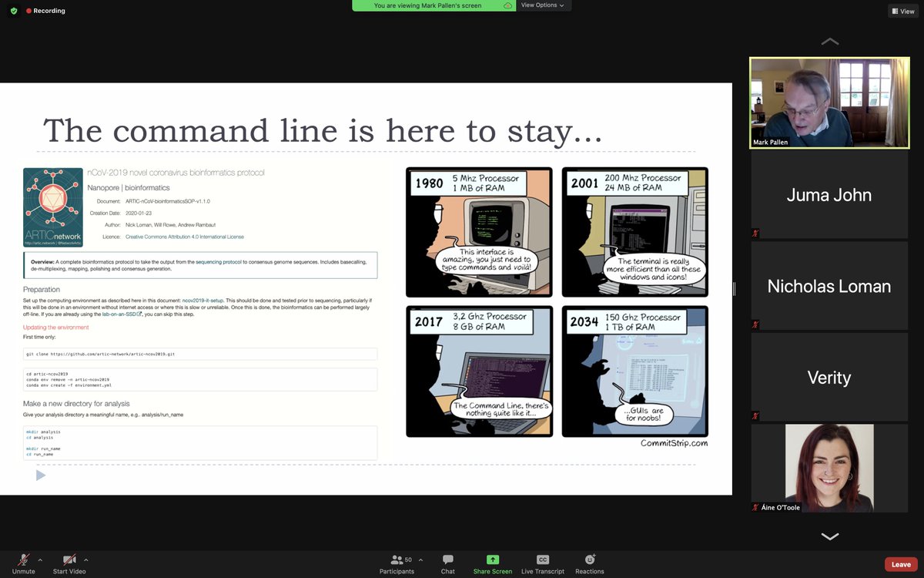
Task: Open the ncov2019-it-setup link
Action: pyautogui.click(x=203, y=300)
